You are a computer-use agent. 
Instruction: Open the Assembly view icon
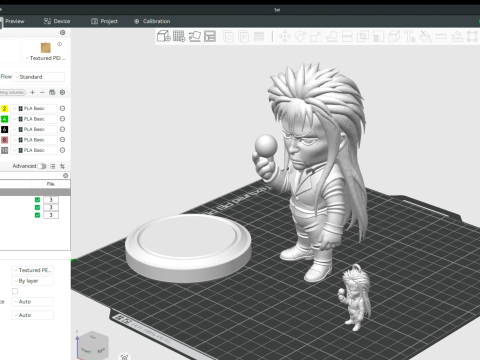point(472,36)
